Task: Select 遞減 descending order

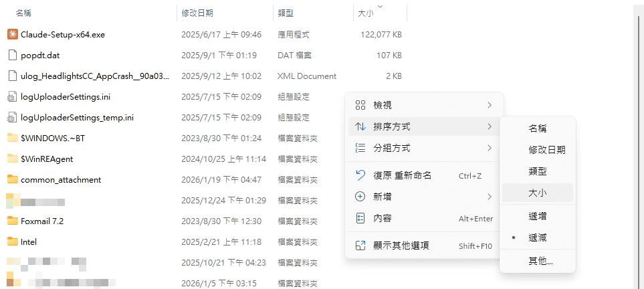Action: click(x=538, y=237)
